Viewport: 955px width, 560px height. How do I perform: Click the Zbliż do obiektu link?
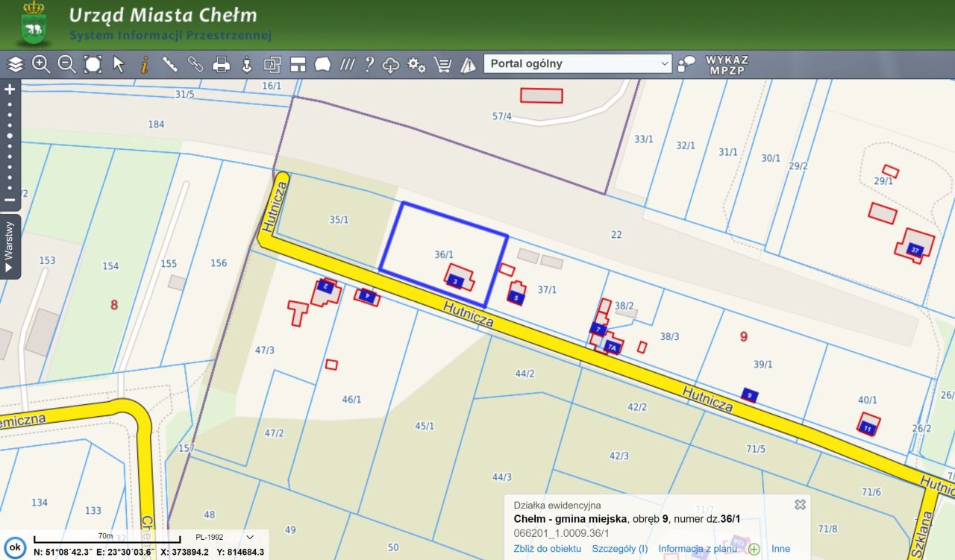547,549
